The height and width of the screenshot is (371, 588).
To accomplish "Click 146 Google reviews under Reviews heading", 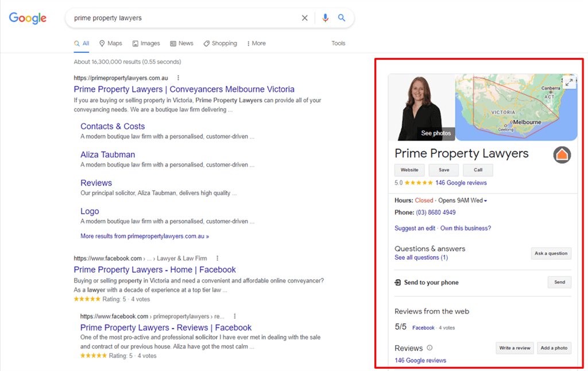I will coord(420,360).
